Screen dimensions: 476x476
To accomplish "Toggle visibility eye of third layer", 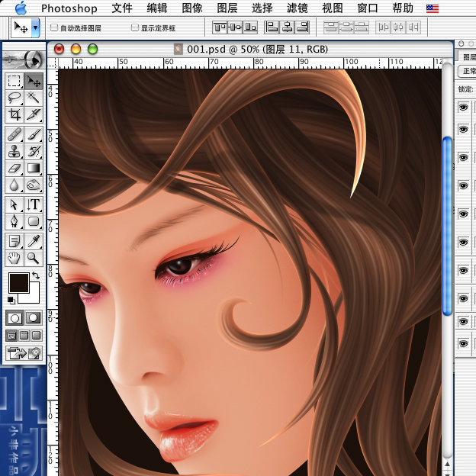I will tap(463, 158).
